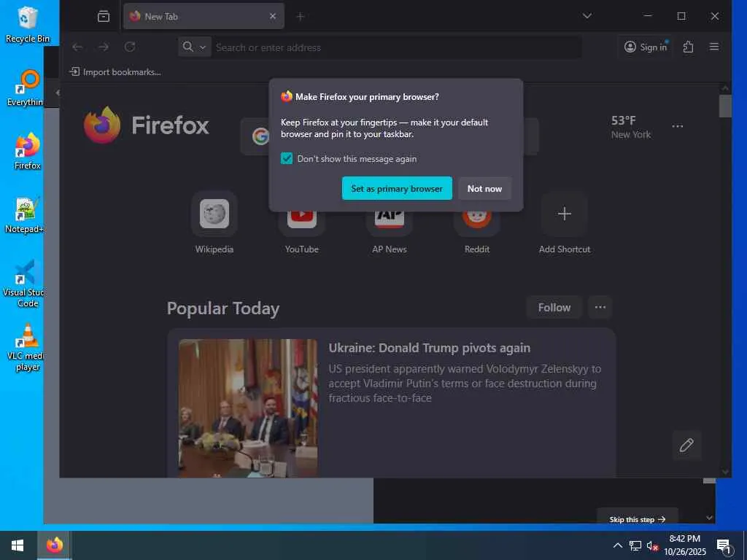Select the Firefox desktop shortcut

click(28, 152)
